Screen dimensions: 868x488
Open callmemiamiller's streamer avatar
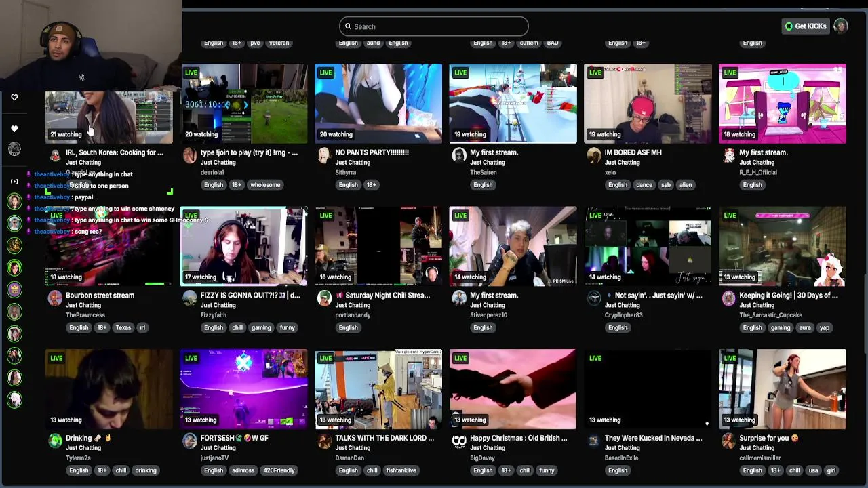[729, 442]
